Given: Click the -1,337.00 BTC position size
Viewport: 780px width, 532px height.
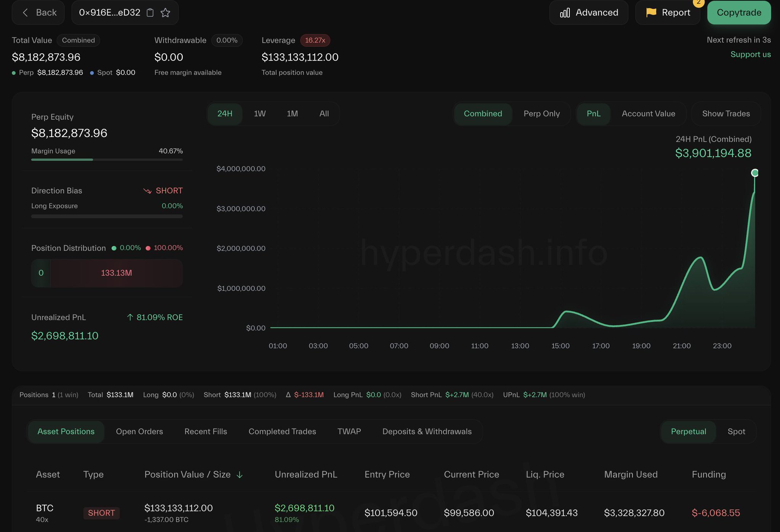Looking at the screenshot, I should (x=166, y=520).
